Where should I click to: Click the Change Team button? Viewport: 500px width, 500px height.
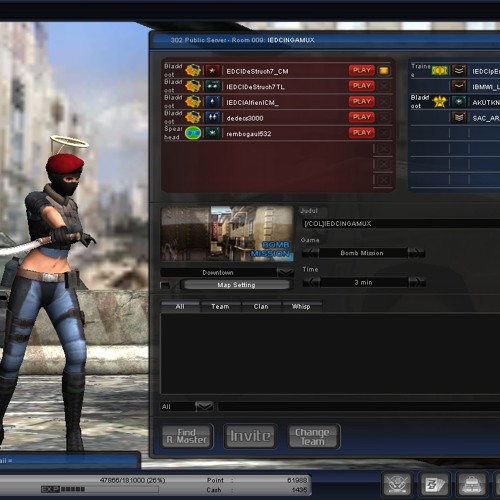313,436
